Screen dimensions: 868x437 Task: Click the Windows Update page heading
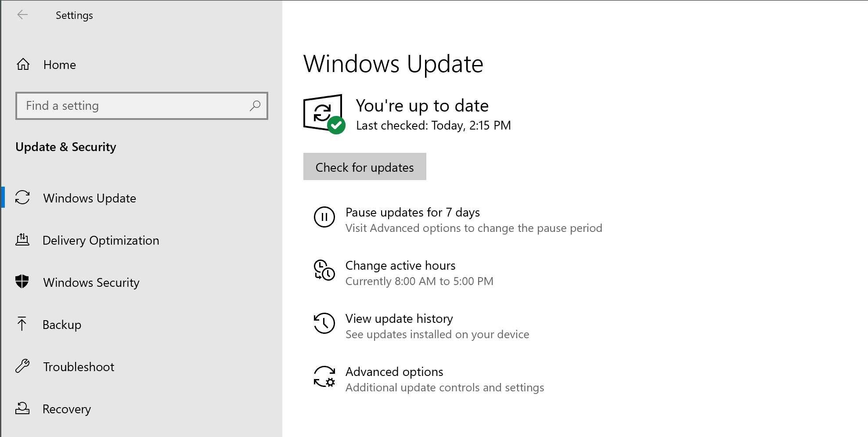(x=393, y=64)
